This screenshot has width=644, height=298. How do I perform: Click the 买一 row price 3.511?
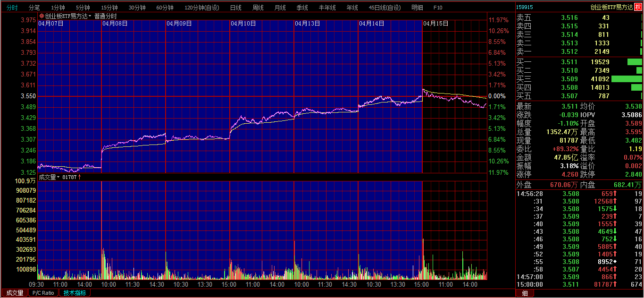[x=569, y=62]
